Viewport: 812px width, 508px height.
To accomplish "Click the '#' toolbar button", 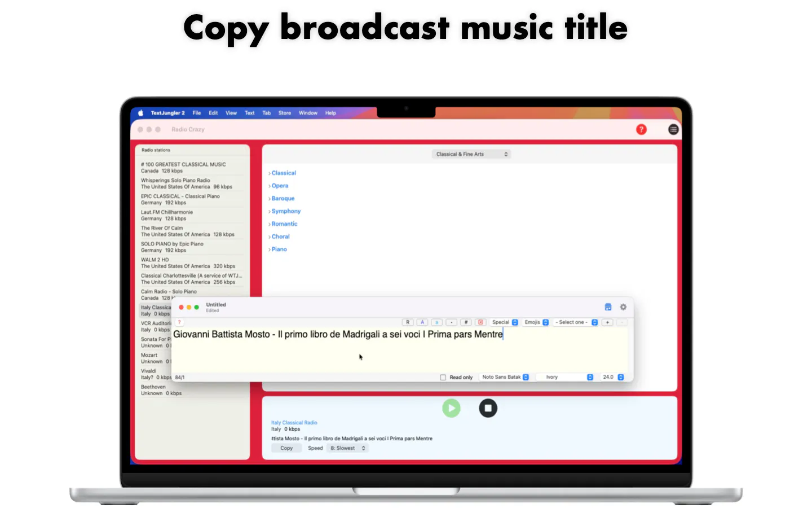I will [466, 322].
